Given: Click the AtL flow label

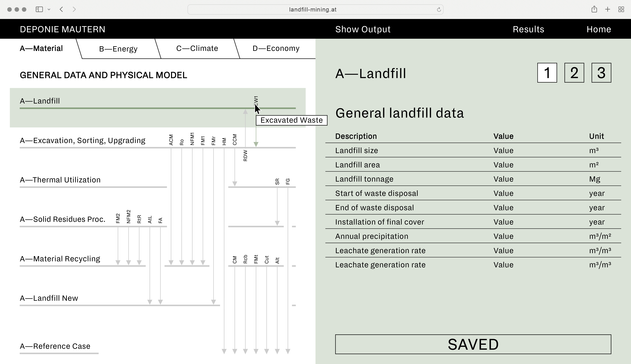Looking at the screenshot, I should [x=150, y=219].
